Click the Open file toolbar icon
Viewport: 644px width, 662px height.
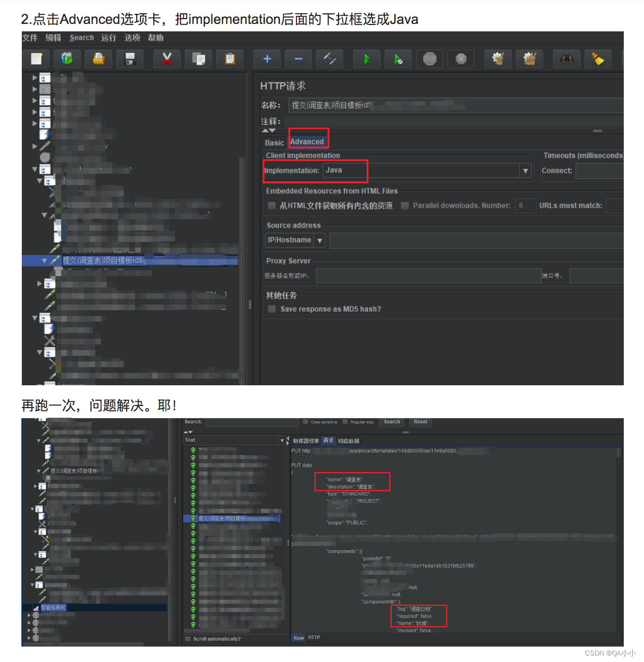point(98,59)
